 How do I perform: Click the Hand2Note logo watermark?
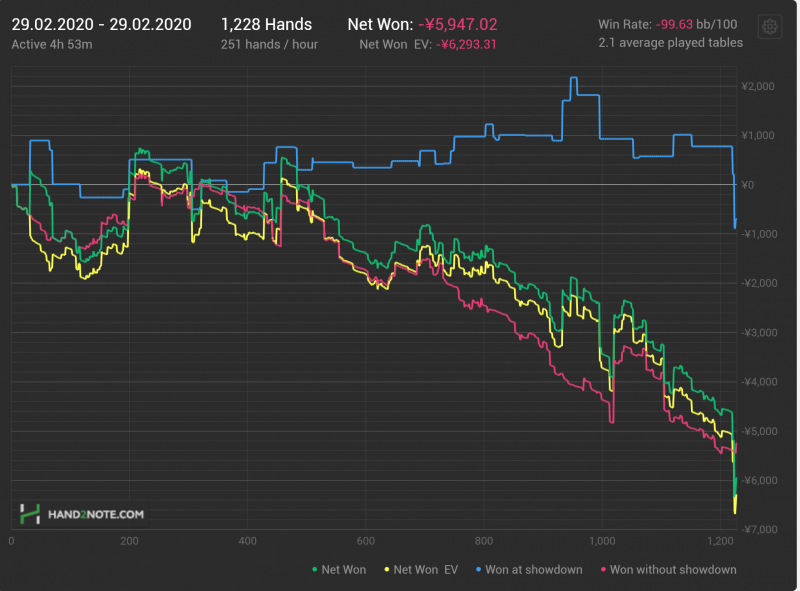click(83, 514)
